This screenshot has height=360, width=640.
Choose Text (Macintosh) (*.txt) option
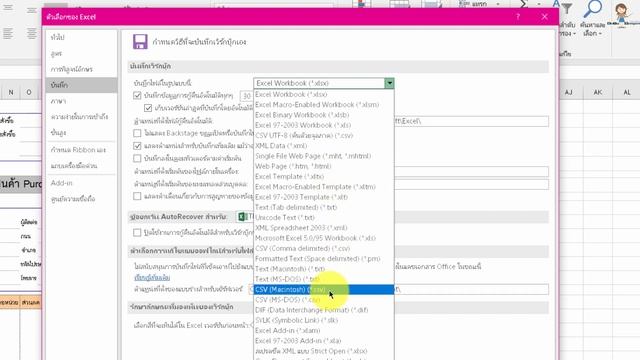pos(324,269)
